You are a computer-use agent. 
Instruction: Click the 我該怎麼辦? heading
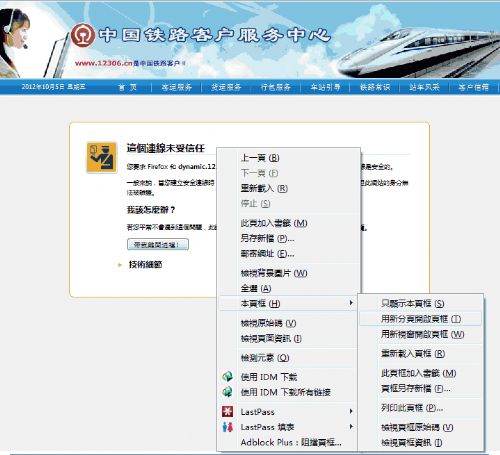pyautogui.click(x=151, y=210)
